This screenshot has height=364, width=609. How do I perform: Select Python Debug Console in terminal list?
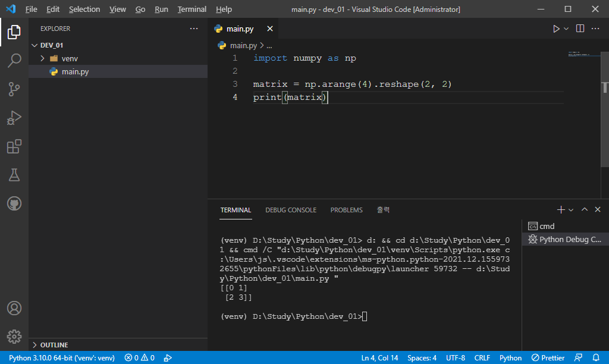[564, 239]
